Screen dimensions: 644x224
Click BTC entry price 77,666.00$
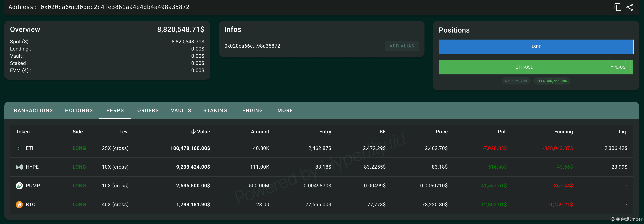pos(318,204)
